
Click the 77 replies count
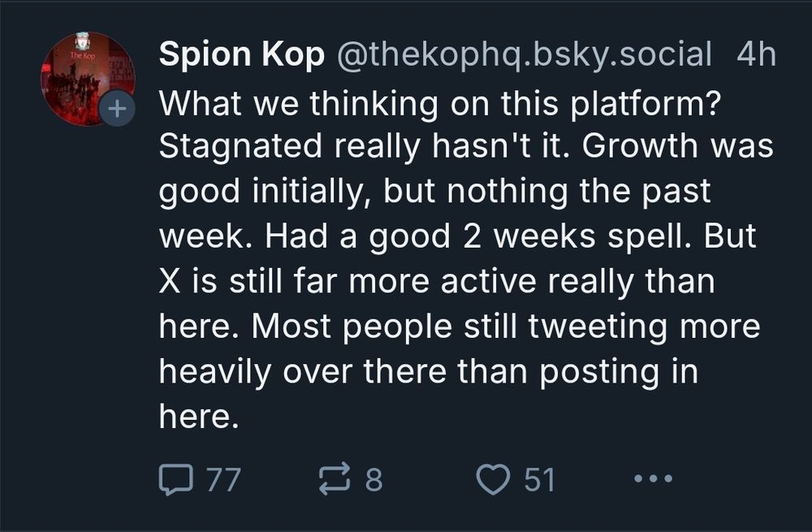(223, 479)
